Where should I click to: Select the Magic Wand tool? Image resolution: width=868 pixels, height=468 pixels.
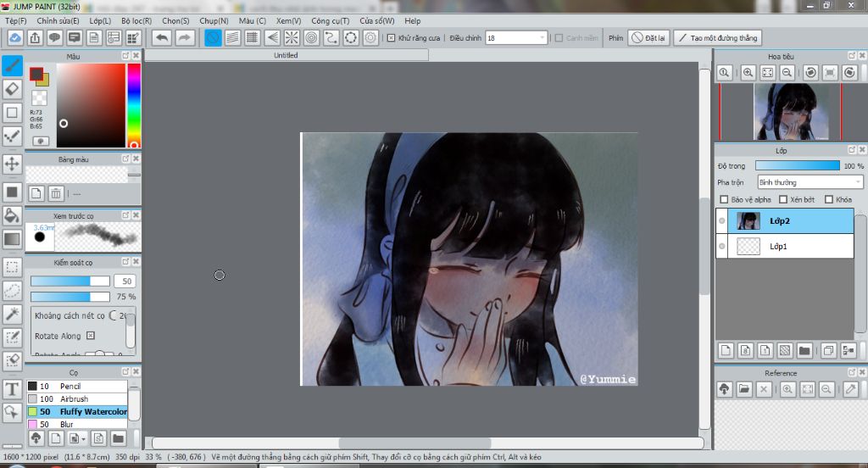click(x=12, y=314)
